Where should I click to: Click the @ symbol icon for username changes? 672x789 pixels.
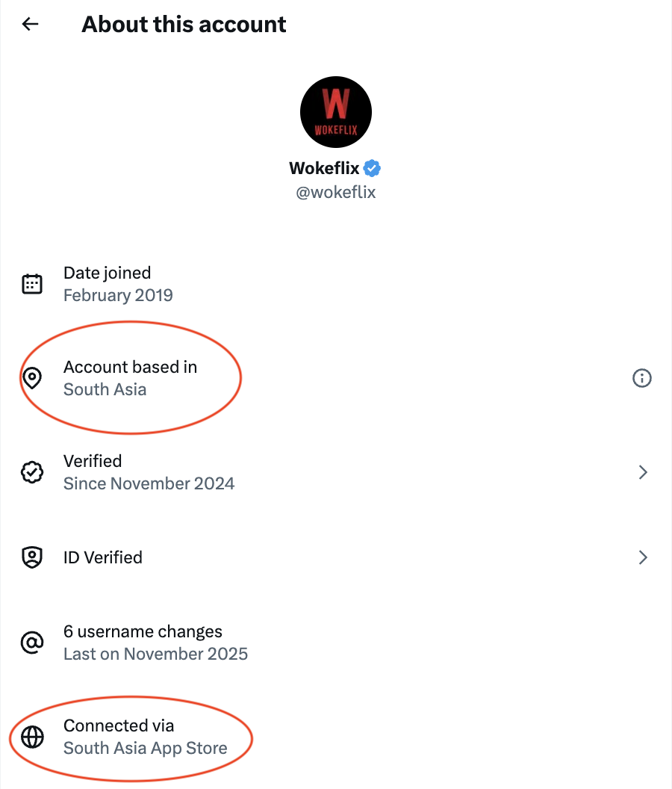point(31,642)
